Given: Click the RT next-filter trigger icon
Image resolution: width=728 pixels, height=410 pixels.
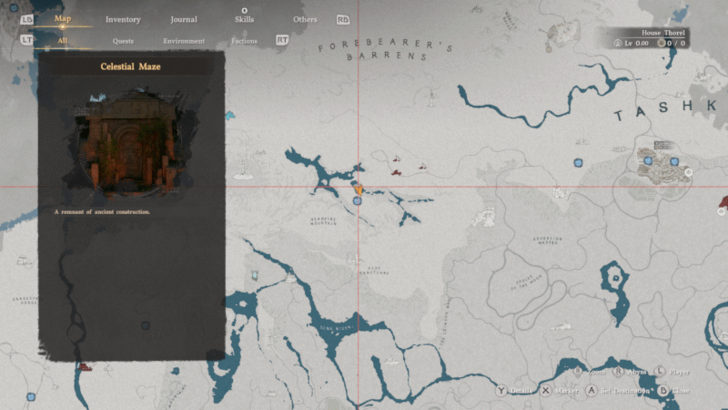Looking at the screenshot, I should tap(282, 40).
